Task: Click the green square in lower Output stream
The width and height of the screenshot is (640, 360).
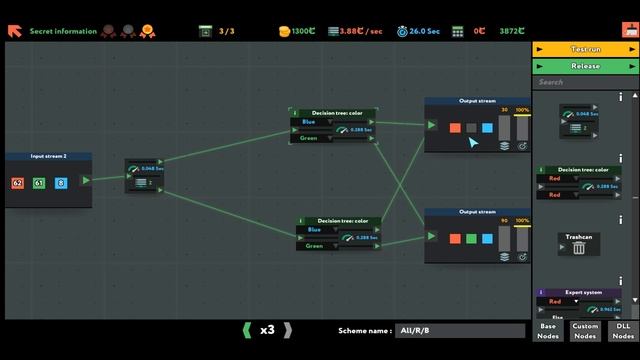Action: [x=471, y=239]
